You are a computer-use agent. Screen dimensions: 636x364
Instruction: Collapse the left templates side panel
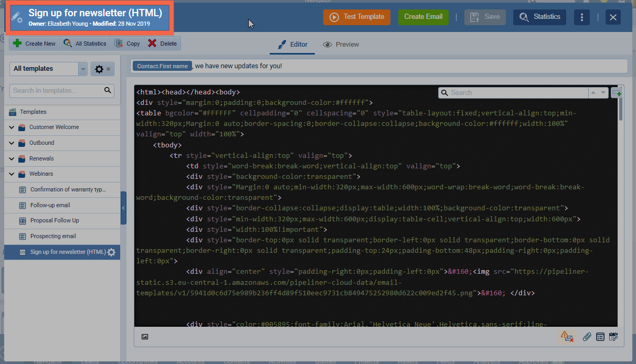click(123, 208)
